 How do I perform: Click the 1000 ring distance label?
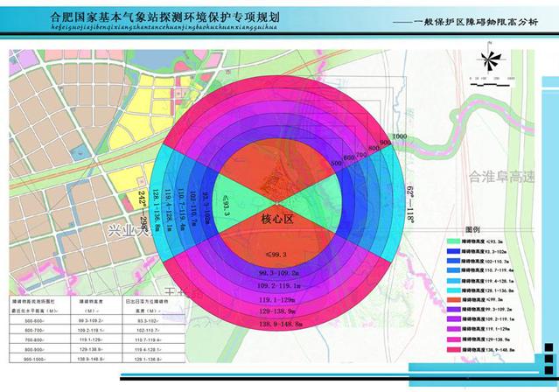(x=400, y=137)
